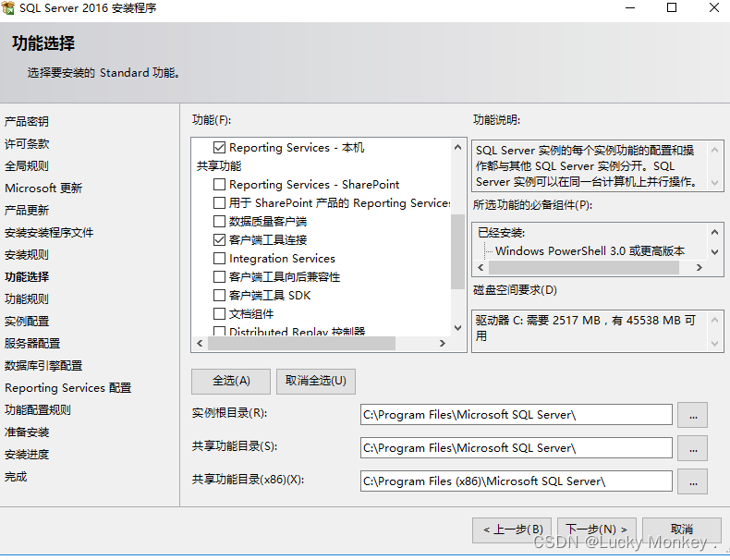Select 功能选择 step in sidebar
The image size is (730, 560).
[27, 277]
